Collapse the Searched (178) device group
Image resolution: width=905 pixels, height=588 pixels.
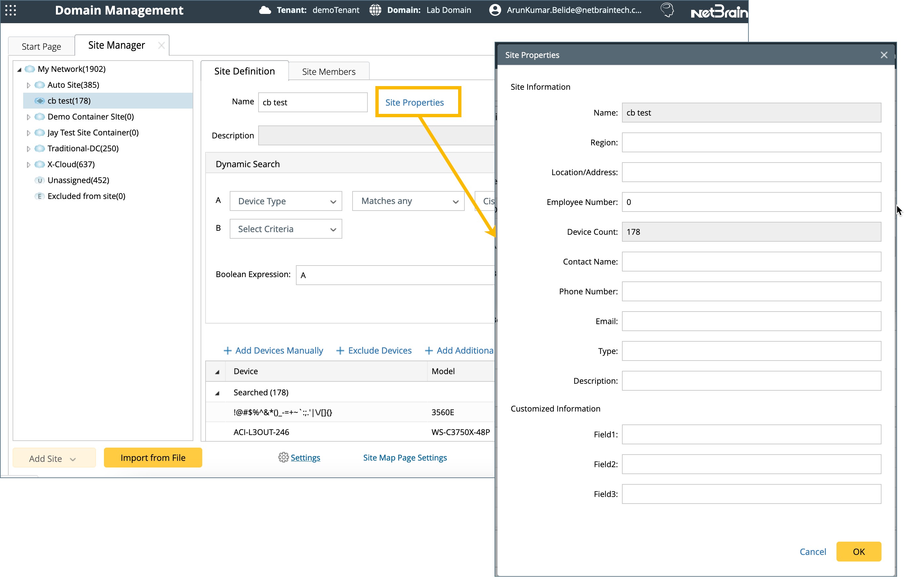point(217,393)
